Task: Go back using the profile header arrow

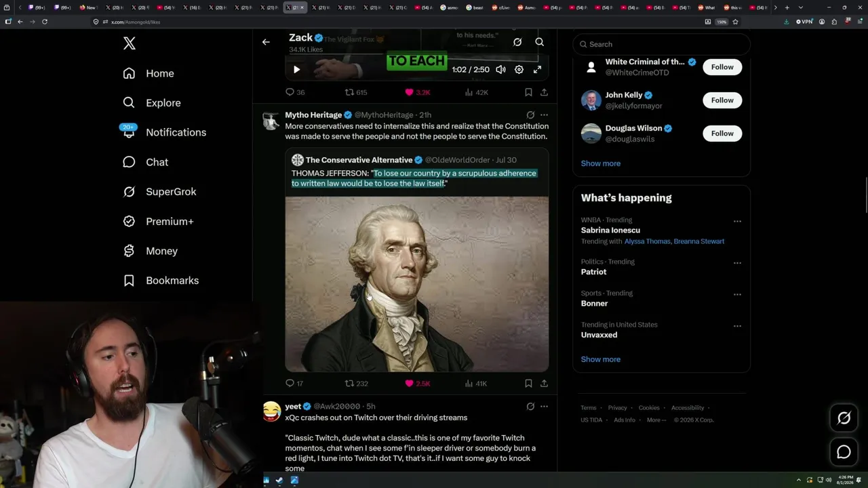Action: click(x=266, y=42)
